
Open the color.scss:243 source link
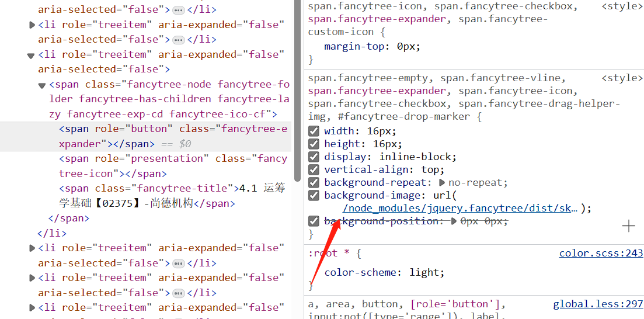point(601,253)
